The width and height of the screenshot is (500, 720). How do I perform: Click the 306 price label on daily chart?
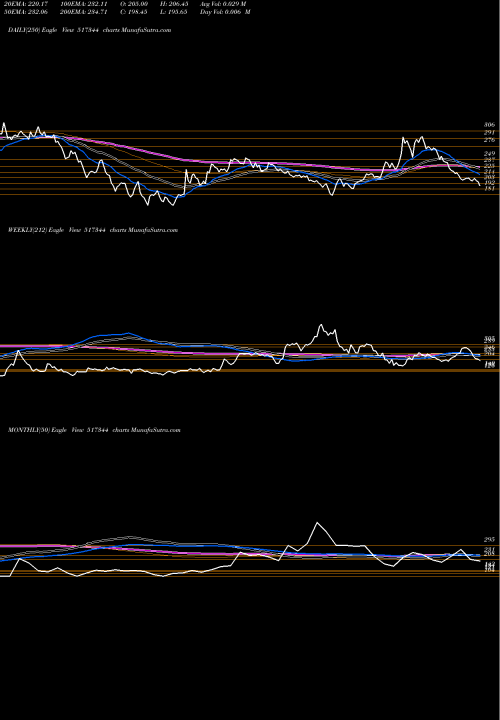tap(489, 125)
